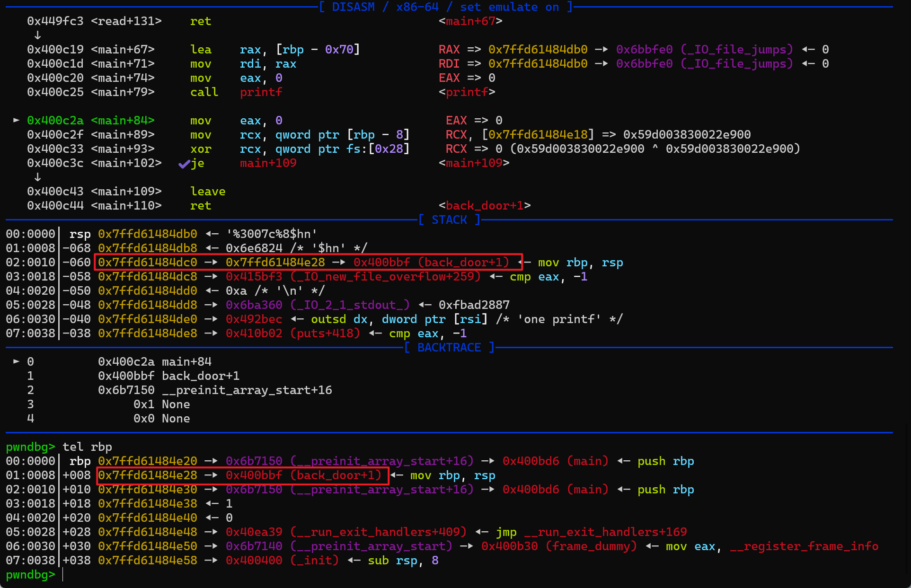Click the red-boxed 0x7ffd61484e28 entry in telescope
Image resolution: width=911 pixels, height=588 pixels.
pyautogui.click(x=147, y=475)
